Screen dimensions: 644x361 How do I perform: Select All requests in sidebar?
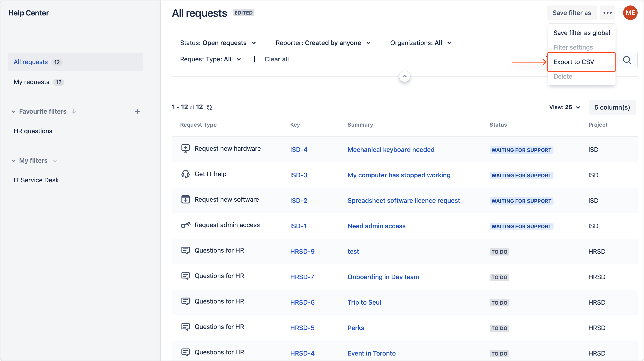point(75,62)
